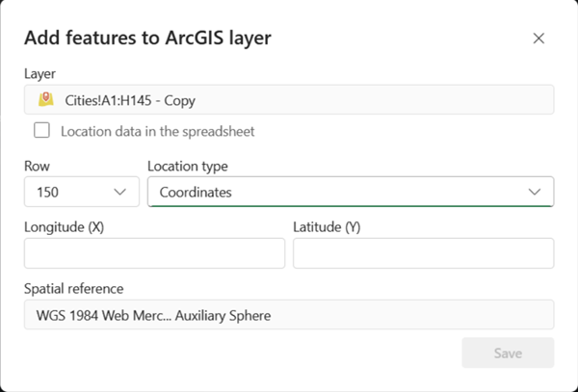Image resolution: width=578 pixels, height=392 pixels.
Task: Click the "Location type" field label
Action: click(187, 167)
